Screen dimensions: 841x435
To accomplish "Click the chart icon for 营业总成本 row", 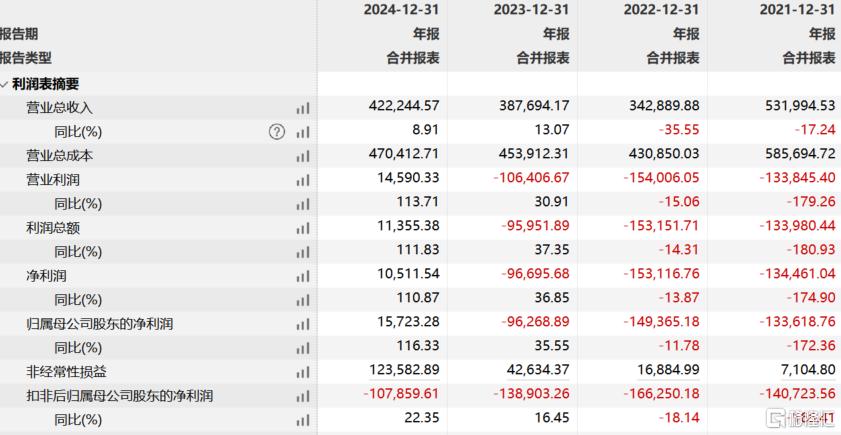I will pos(302,156).
